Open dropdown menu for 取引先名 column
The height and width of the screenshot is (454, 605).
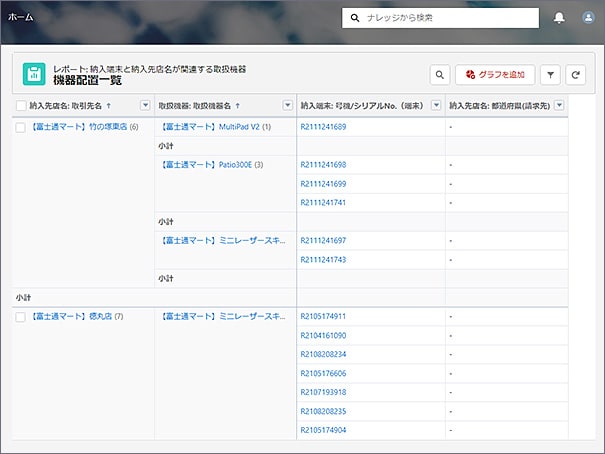(x=145, y=105)
